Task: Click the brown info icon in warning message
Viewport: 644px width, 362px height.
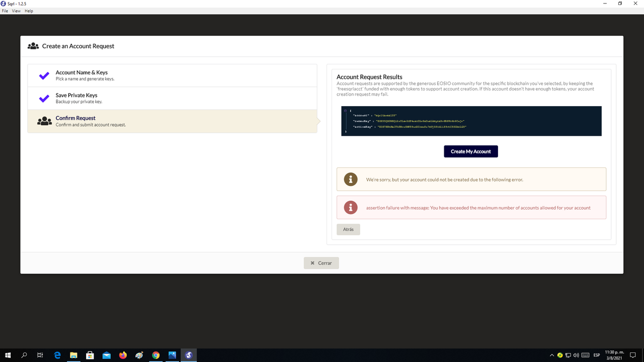Action: (350, 179)
